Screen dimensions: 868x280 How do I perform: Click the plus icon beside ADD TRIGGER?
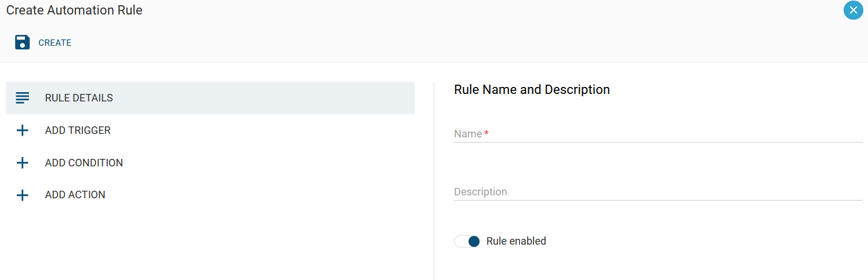pos(22,130)
